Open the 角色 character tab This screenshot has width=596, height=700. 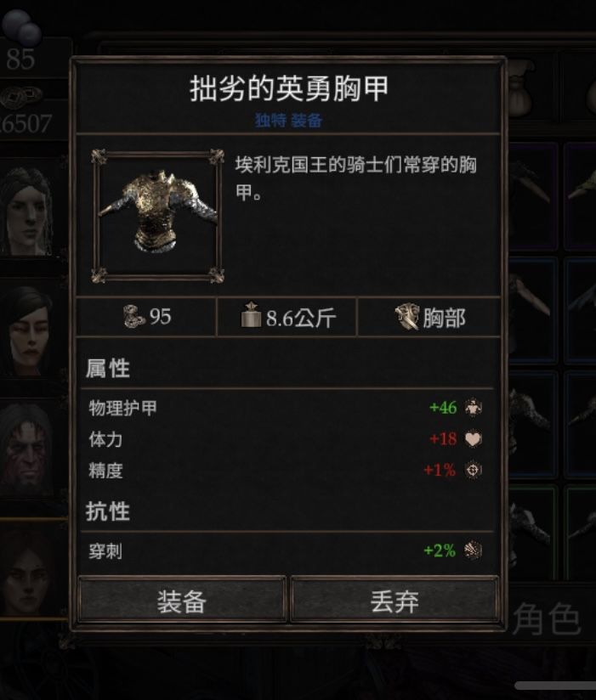(x=547, y=618)
